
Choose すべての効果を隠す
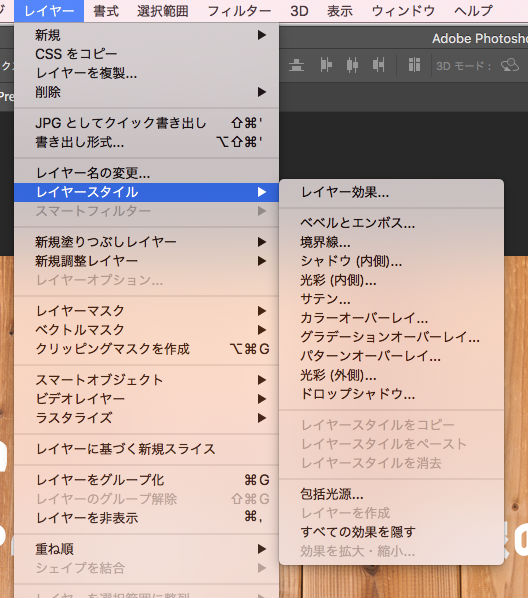tap(391, 532)
